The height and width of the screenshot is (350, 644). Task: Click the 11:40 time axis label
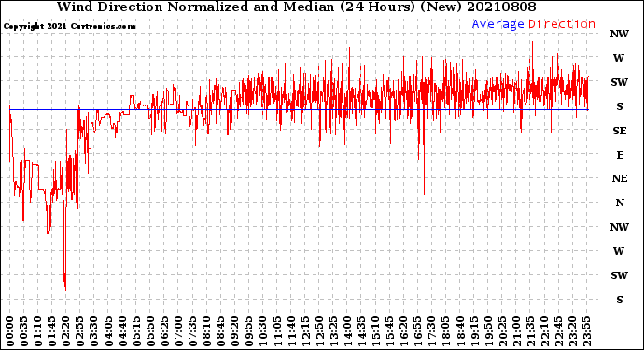291,331
